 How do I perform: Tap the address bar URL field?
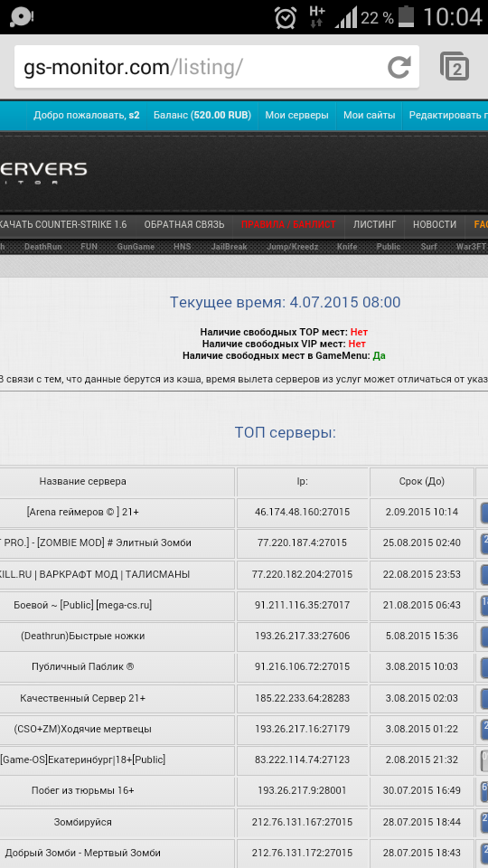216,67
